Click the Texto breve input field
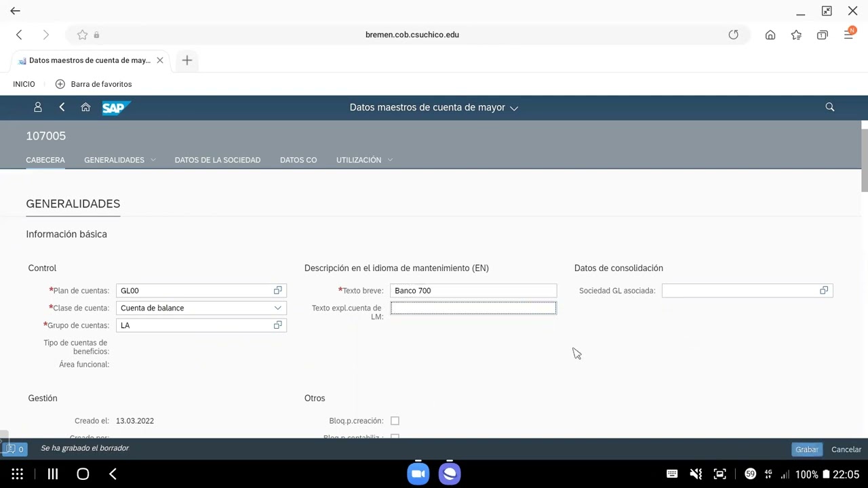This screenshot has width=868, height=488. pyautogui.click(x=473, y=291)
